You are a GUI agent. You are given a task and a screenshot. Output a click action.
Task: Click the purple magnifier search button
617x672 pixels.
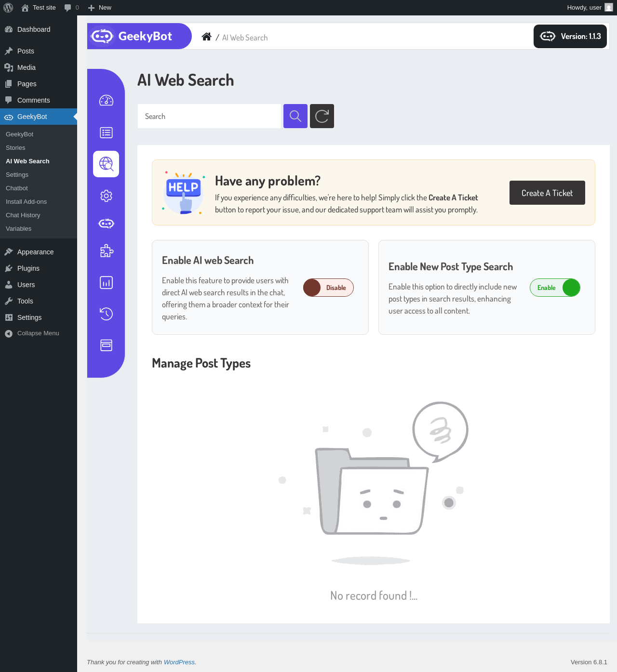(295, 116)
